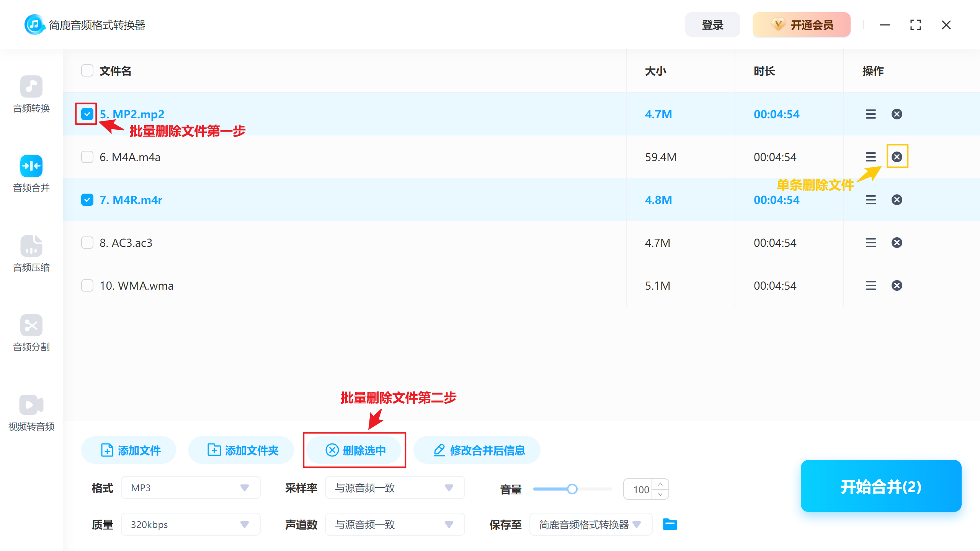
Task: Click 开始合并(2) to merge files
Action: 880,486
